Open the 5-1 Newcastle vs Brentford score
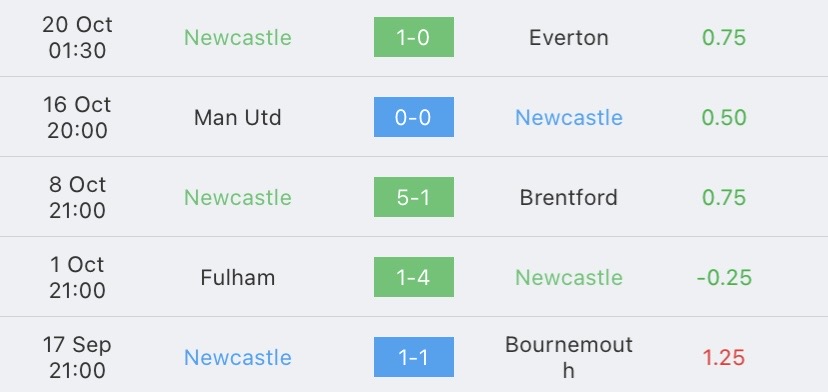 (413, 197)
